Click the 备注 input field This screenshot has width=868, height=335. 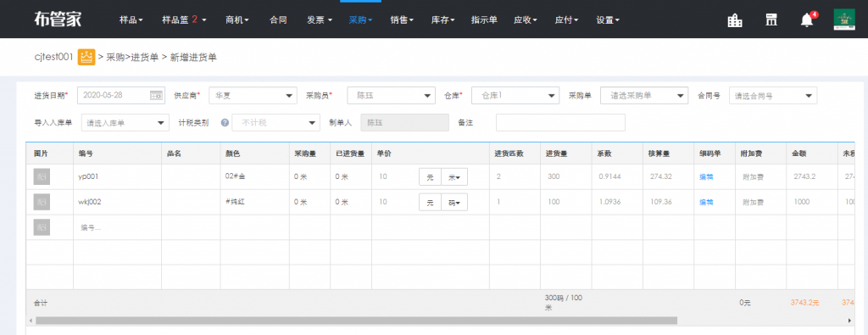[x=561, y=122]
